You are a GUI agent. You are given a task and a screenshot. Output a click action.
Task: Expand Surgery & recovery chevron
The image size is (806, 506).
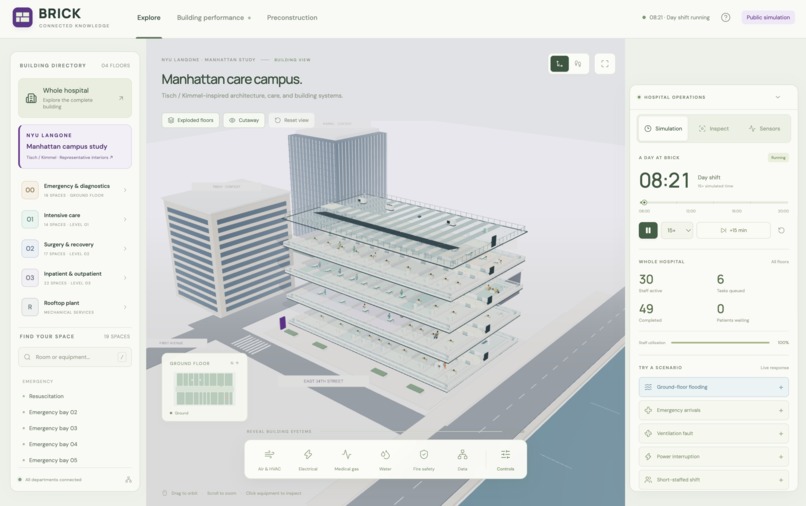pyautogui.click(x=125, y=249)
